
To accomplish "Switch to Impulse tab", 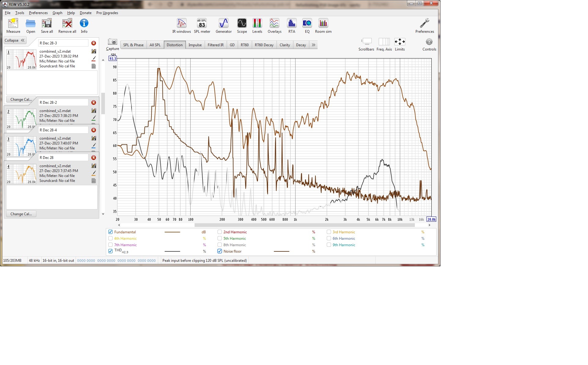I will coord(195,45).
